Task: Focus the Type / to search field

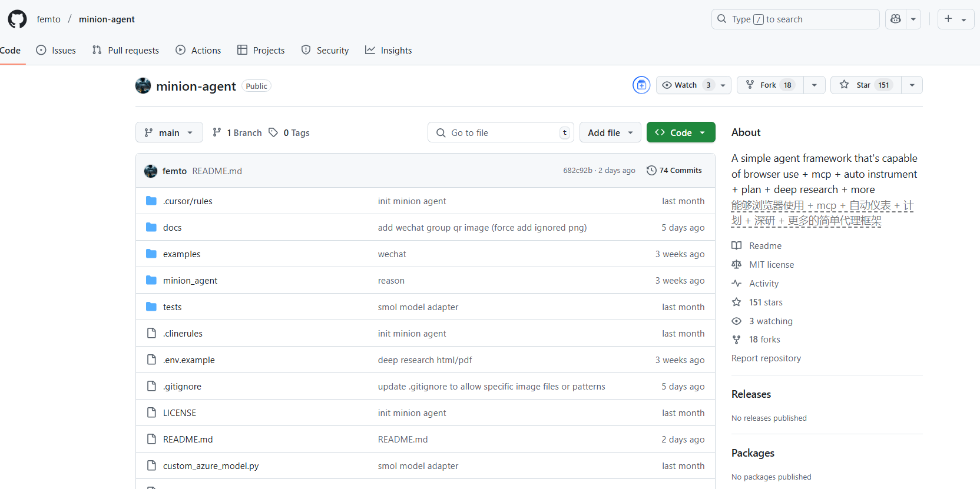Action: coord(795,19)
